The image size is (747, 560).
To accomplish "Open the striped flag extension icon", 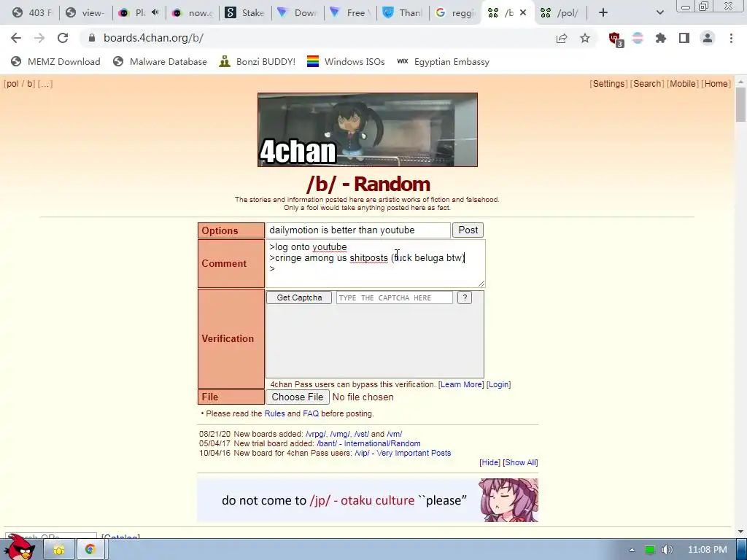I will [638, 38].
